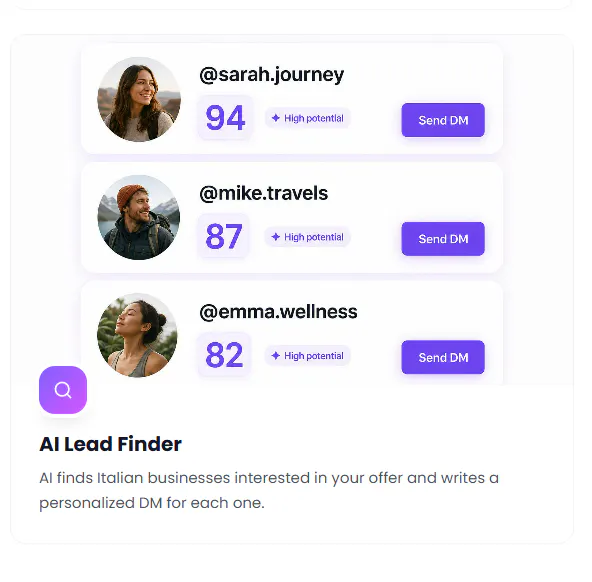Click the @sarah.journey username
This screenshot has width=592, height=582.
(271, 74)
